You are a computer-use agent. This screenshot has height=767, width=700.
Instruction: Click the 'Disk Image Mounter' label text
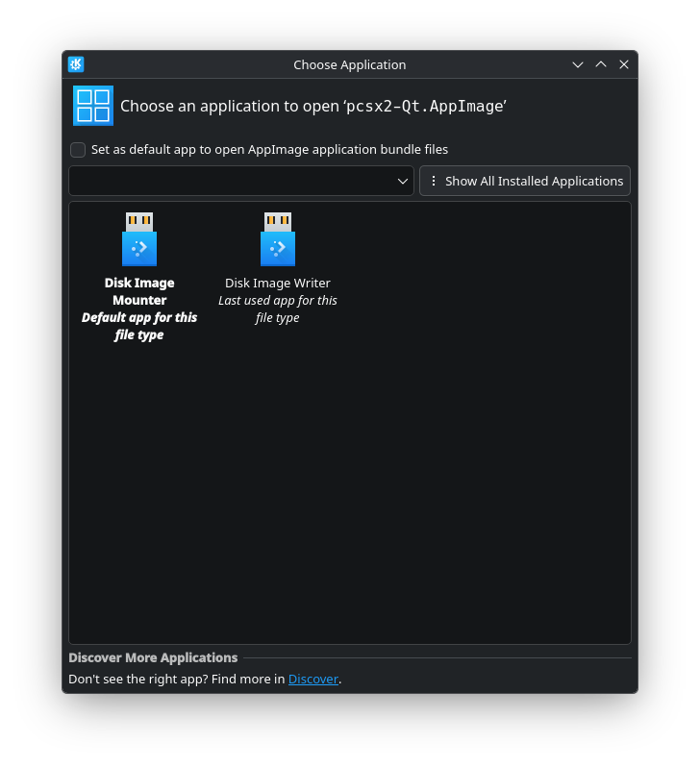point(139,291)
